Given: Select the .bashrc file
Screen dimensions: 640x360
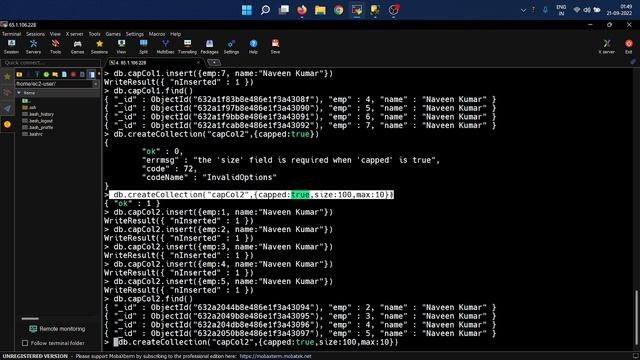Looking at the screenshot, I should 32,134.
